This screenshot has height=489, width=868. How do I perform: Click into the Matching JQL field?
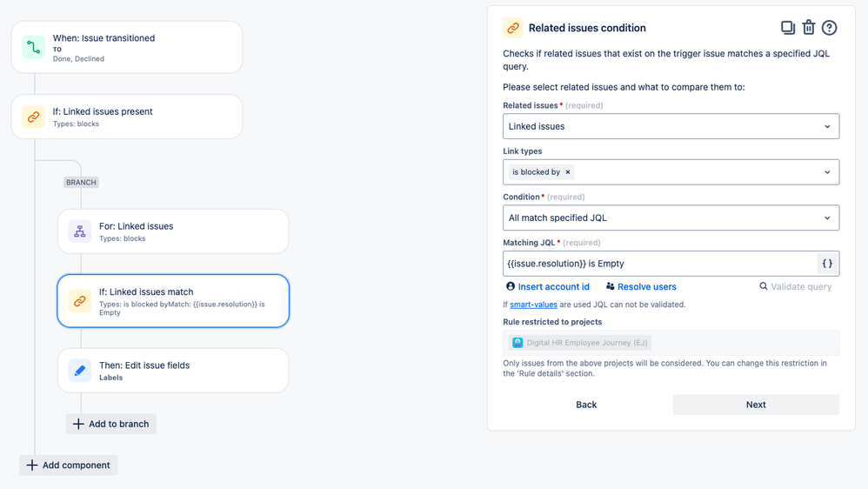tap(659, 264)
